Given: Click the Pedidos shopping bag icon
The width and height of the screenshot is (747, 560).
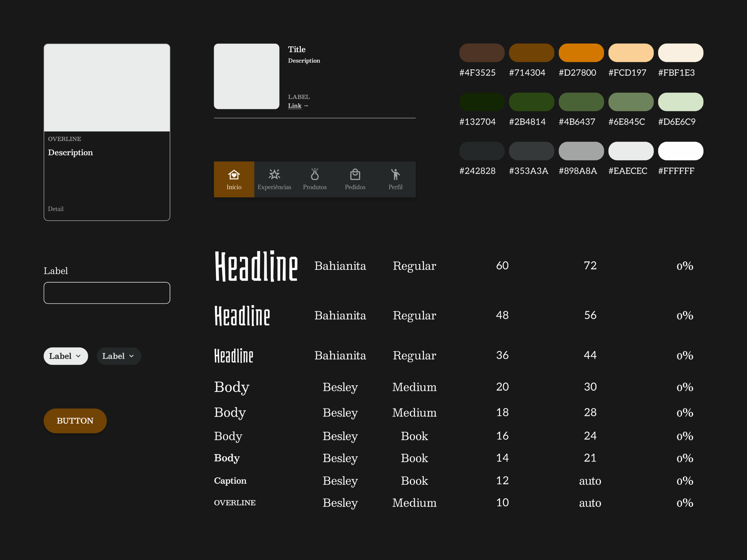Looking at the screenshot, I should point(355,174).
